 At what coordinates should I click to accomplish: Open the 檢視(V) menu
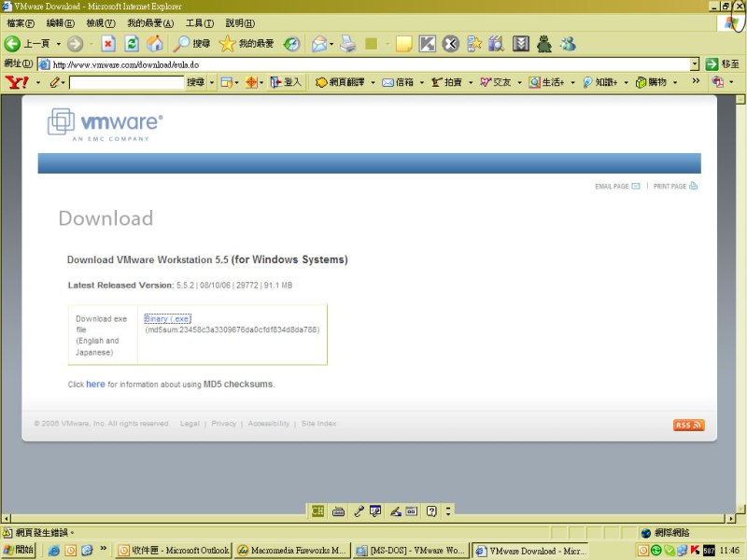point(101,22)
